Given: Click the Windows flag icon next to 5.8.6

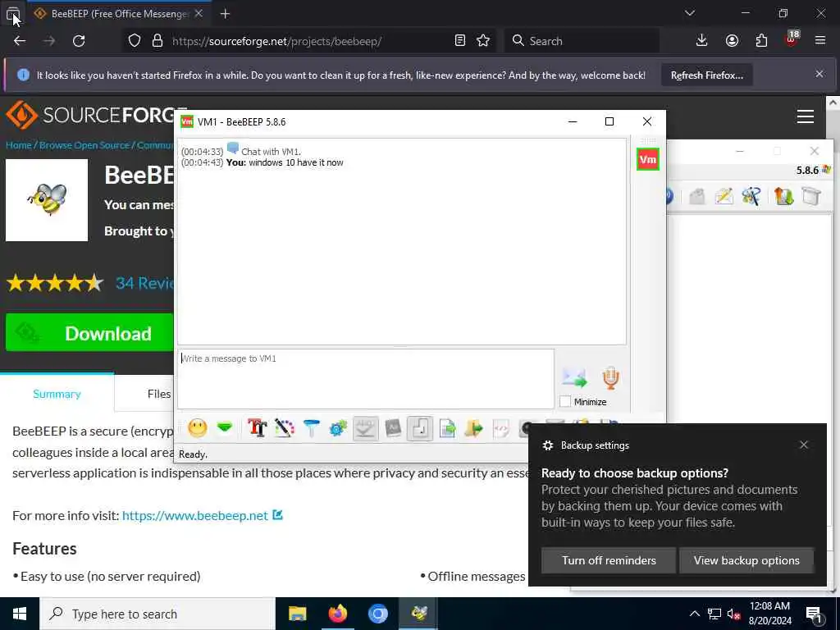Looking at the screenshot, I should coord(826,170).
